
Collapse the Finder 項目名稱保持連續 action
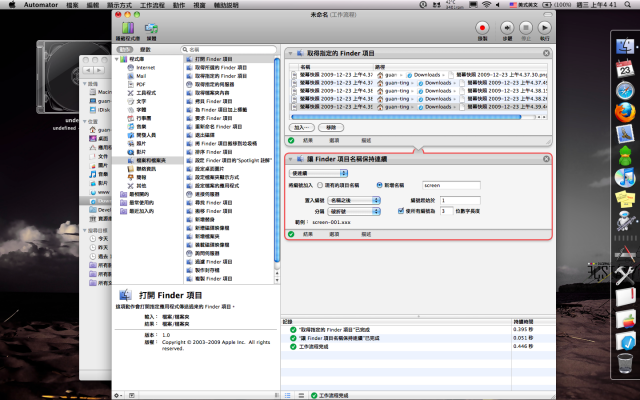click(x=291, y=159)
